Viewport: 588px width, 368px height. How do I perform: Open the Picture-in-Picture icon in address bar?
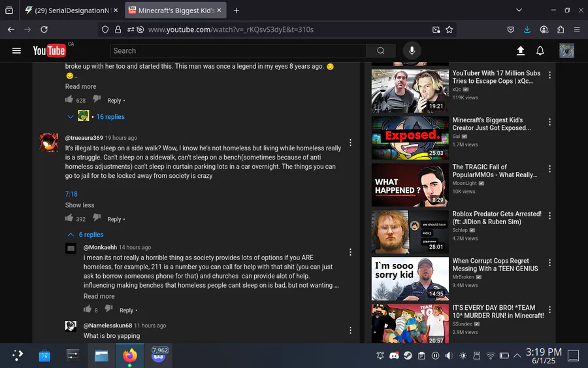[436, 29]
